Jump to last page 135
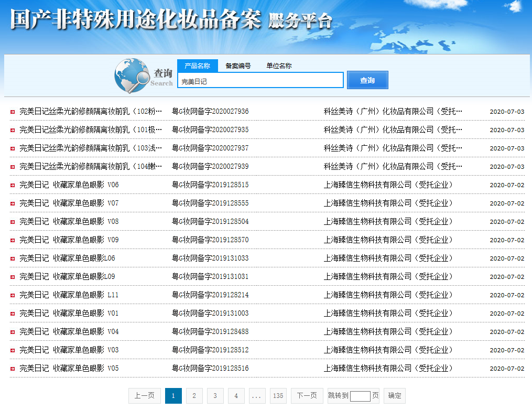 (278, 396)
